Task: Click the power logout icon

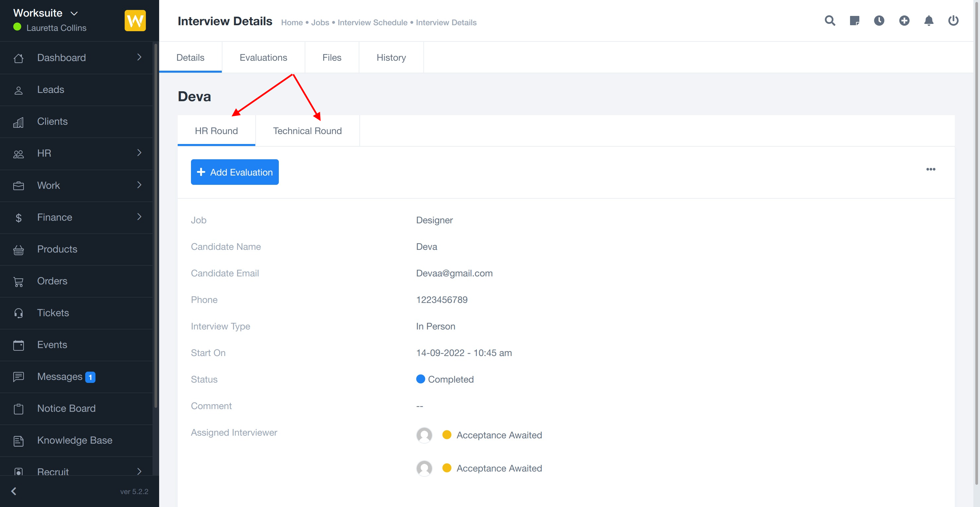Action: (953, 21)
